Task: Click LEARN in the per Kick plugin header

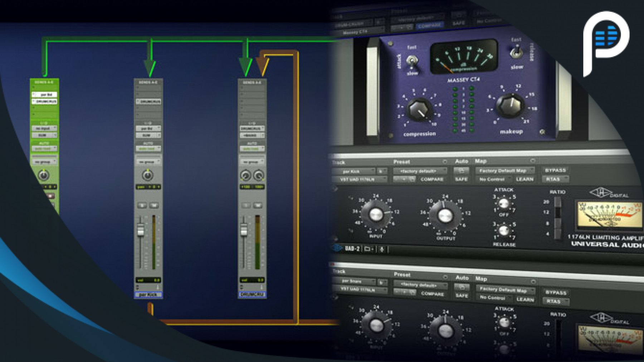Action: (525, 179)
